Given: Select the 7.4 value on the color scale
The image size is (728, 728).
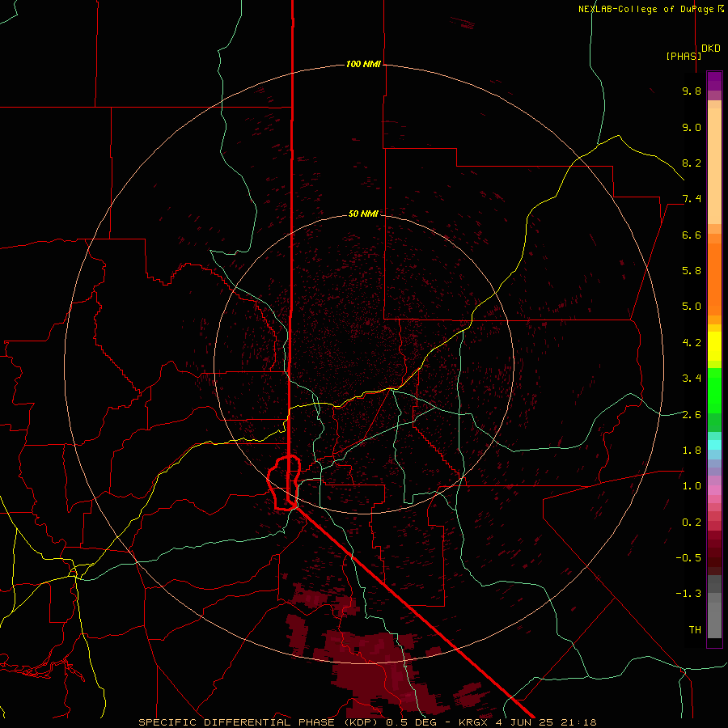Looking at the screenshot, I should pyautogui.click(x=692, y=199).
